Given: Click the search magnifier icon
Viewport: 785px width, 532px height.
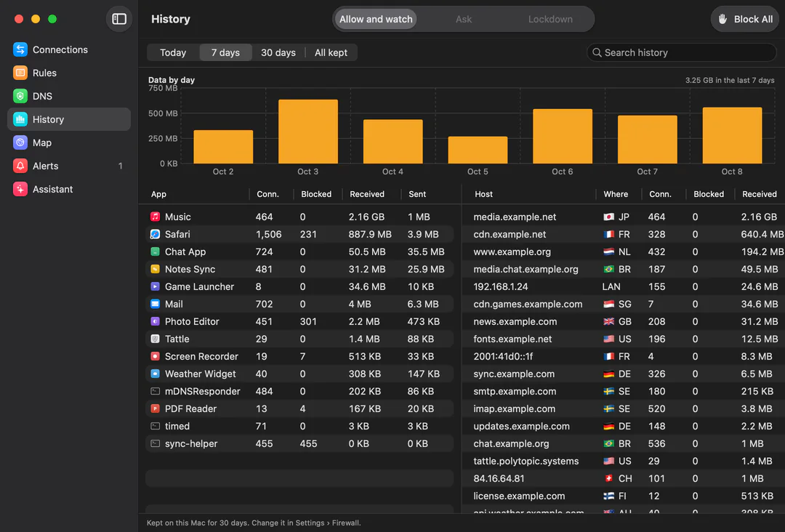Looking at the screenshot, I should [x=597, y=52].
